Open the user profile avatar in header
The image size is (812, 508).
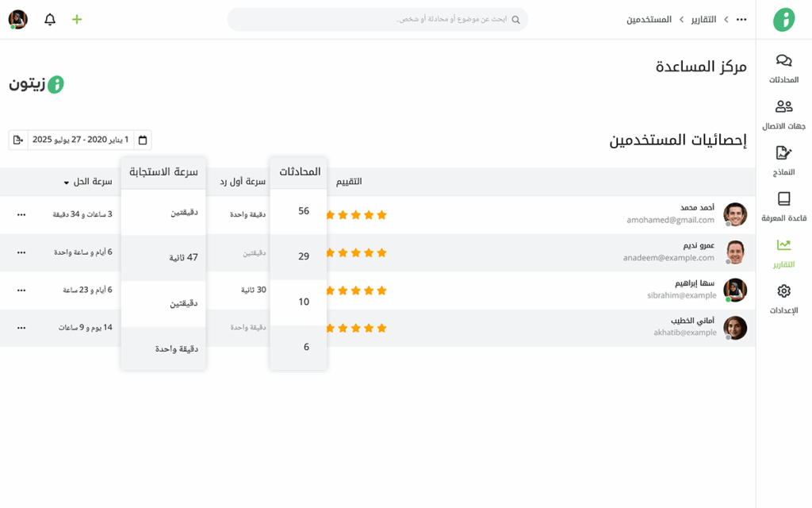click(18, 20)
